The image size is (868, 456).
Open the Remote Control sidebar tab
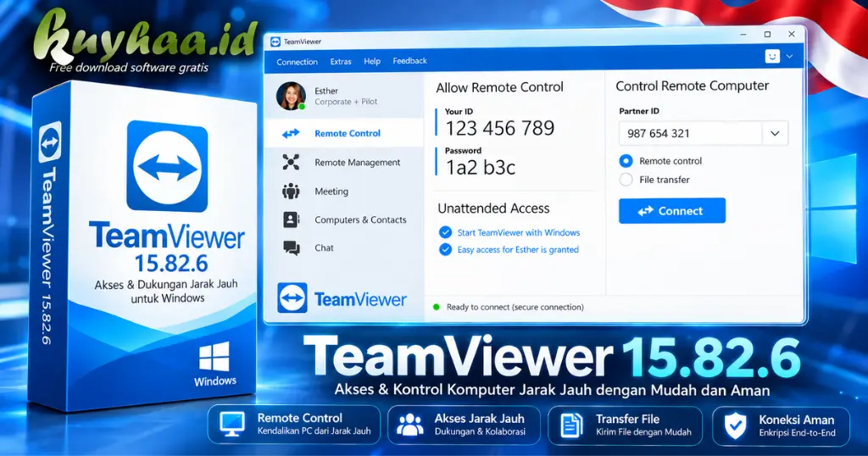point(344,133)
